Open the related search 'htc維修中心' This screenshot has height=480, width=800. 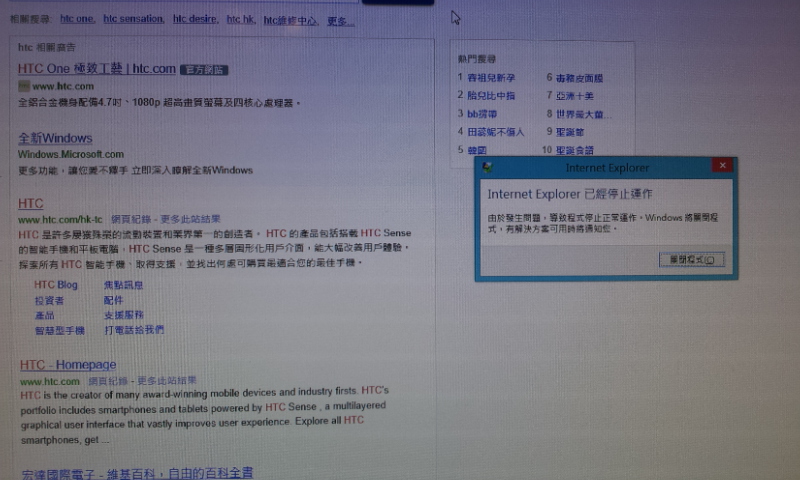pos(290,20)
